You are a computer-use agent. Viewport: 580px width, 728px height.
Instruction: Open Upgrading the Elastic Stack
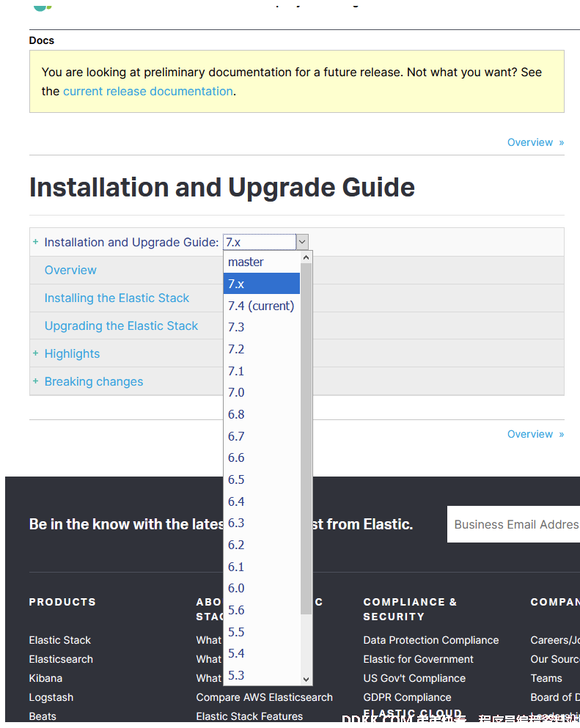(121, 326)
